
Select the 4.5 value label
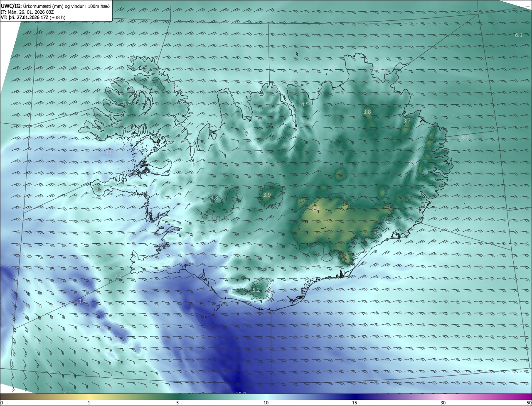pyautogui.click(x=305, y=104)
